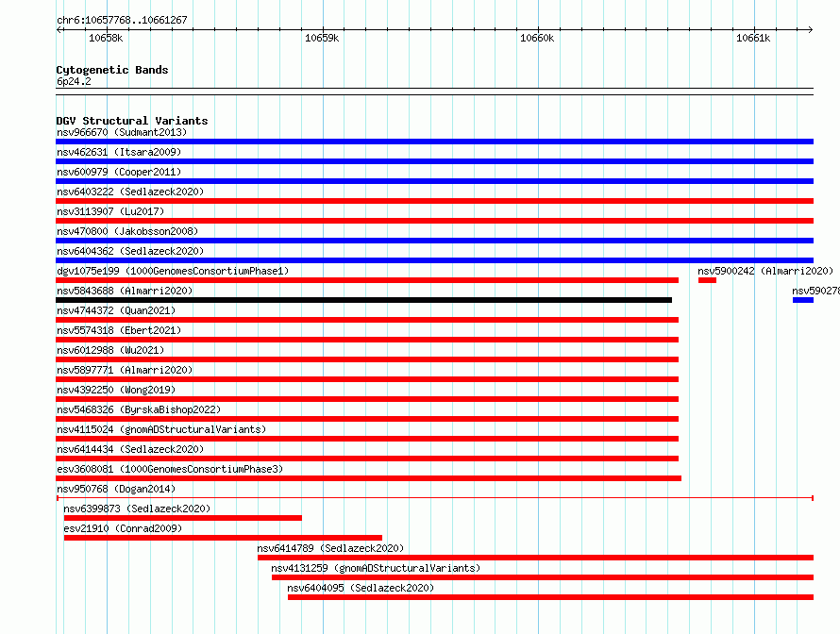Viewport: 840px width, 634px height.
Task: Click the 10660k ruler mark
Action: [537, 38]
